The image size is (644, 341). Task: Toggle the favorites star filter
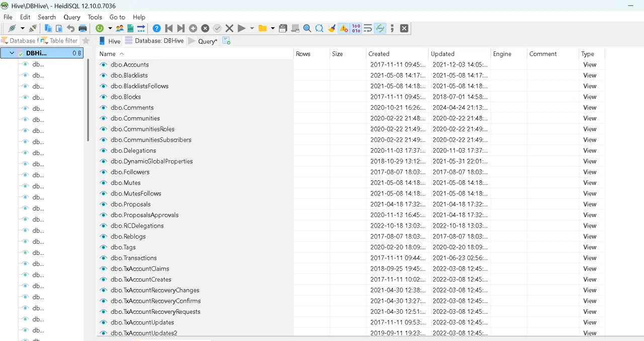[86, 41]
